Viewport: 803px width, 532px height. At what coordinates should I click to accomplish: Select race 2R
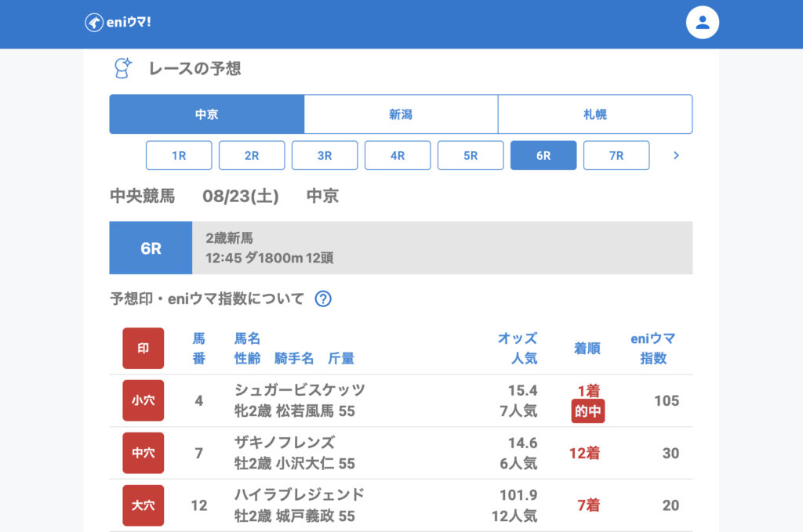pyautogui.click(x=252, y=155)
